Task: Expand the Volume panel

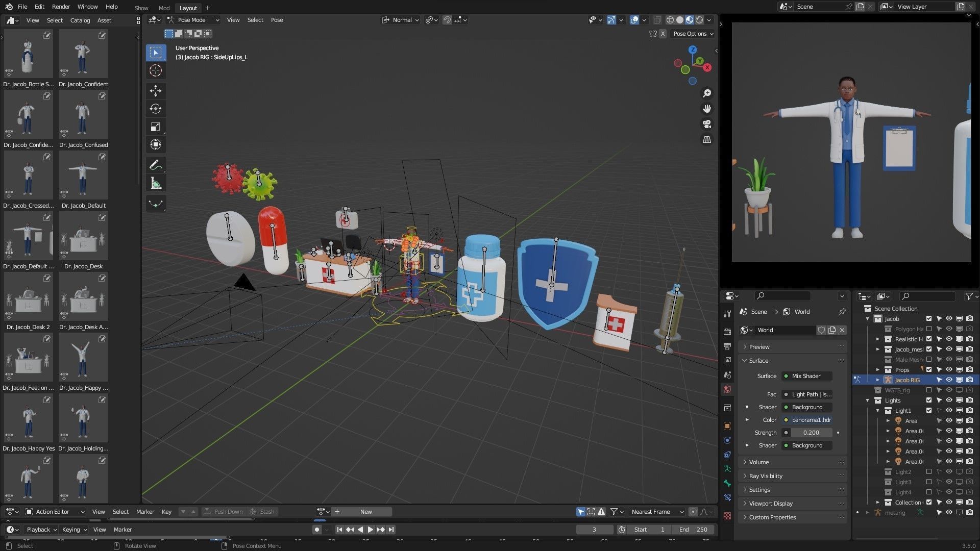Action: click(759, 462)
